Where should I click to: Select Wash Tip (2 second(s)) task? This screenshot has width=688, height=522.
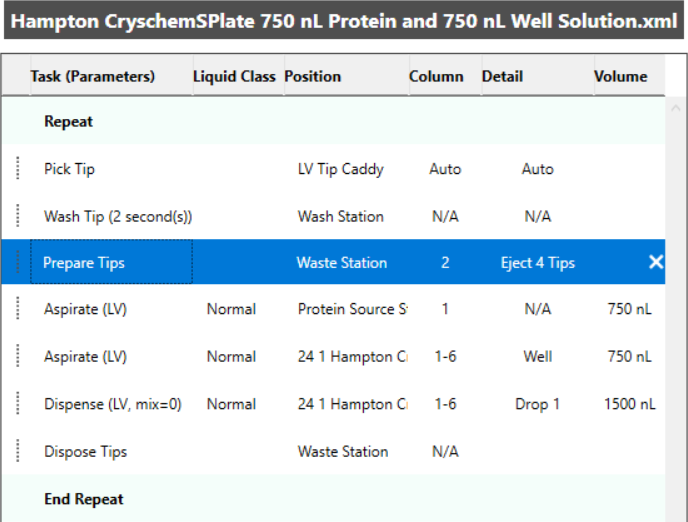pyautogui.click(x=118, y=216)
